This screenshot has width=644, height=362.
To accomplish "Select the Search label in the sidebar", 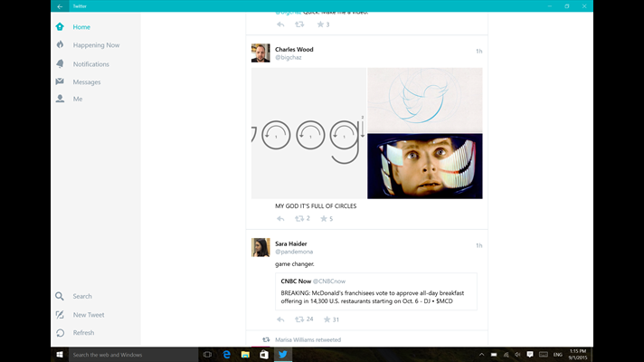I will [x=82, y=296].
